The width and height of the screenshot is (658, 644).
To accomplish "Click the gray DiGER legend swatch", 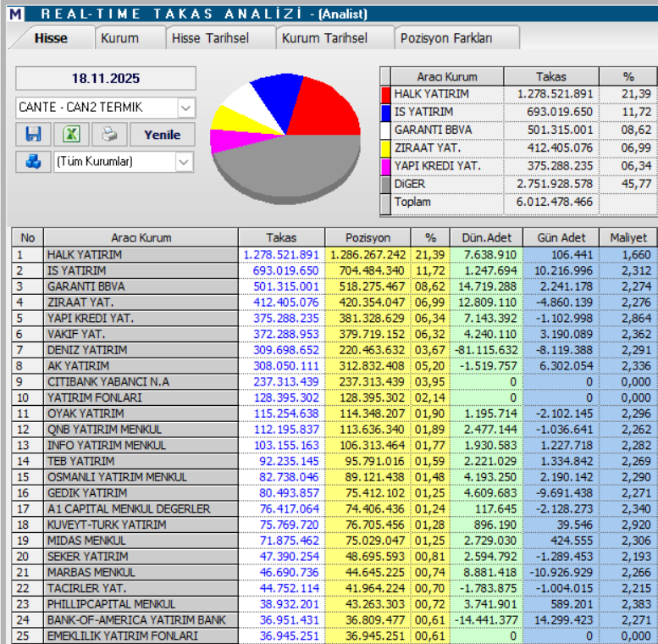I will point(385,185).
